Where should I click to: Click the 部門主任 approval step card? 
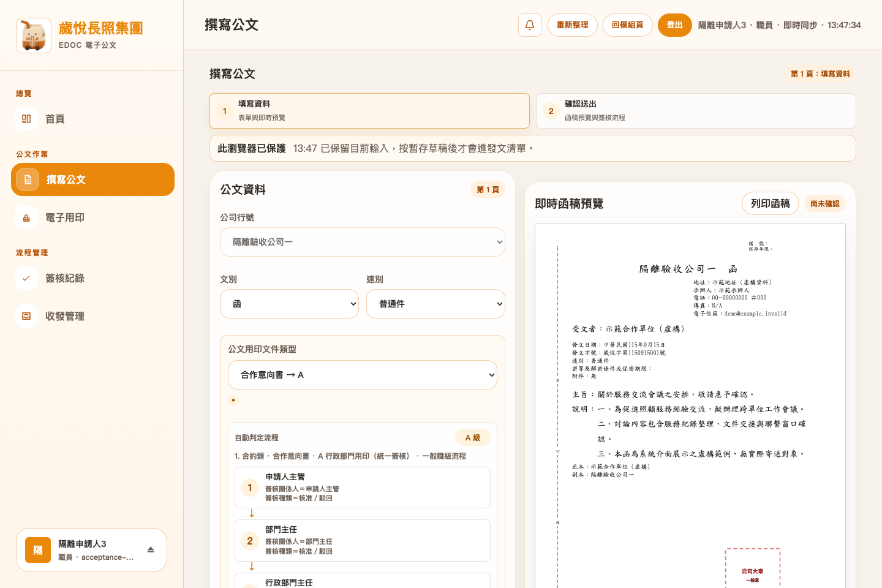point(363,540)
